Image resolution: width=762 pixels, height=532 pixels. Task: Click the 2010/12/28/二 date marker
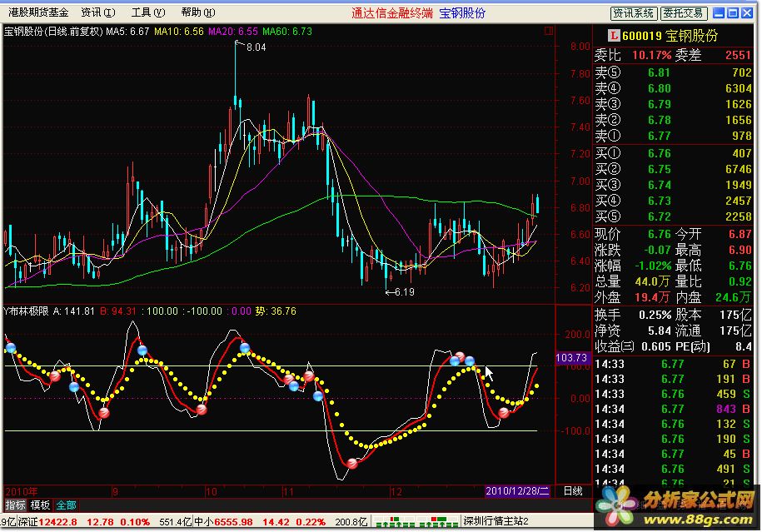(x=517, y=491)
